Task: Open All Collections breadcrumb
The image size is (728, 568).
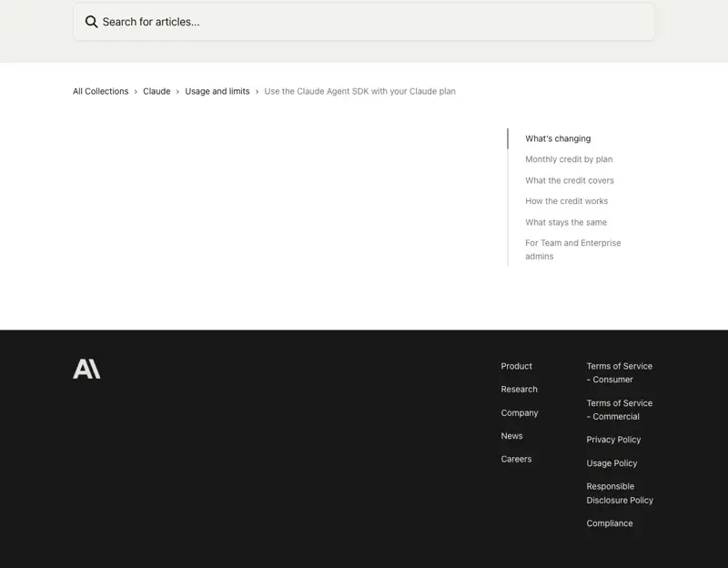Action: point(101,92)
